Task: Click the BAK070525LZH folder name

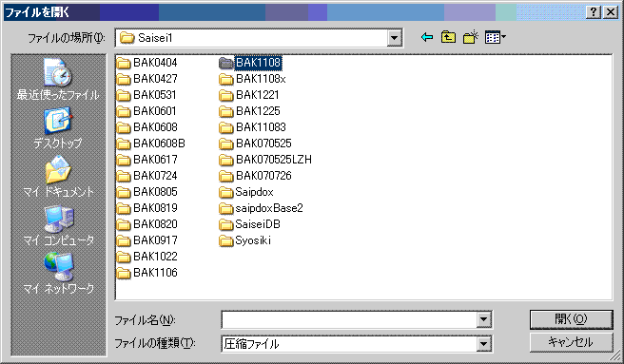Action: (274, 160)
